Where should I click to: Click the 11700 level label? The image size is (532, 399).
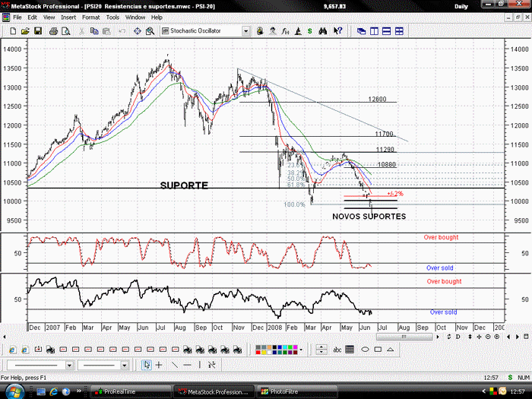pyautogui.click(x=384, y=134)
